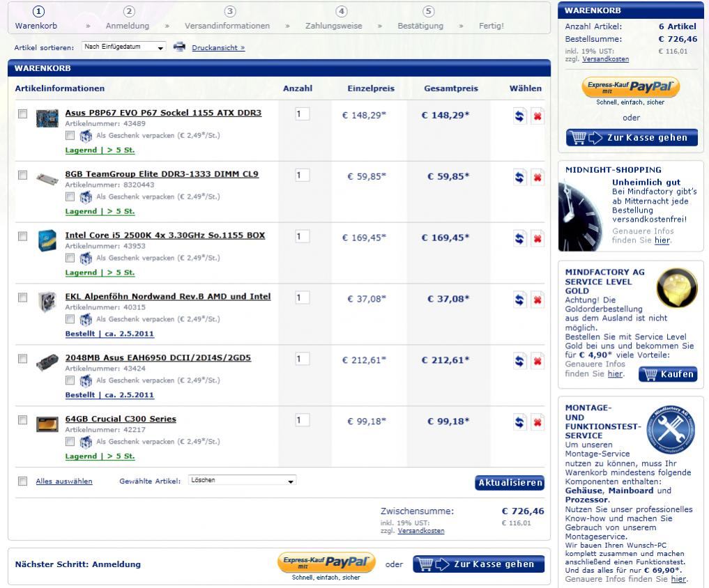Click refresh icon for EKL Alpenföhn Nordwand row

pos(519,300)
